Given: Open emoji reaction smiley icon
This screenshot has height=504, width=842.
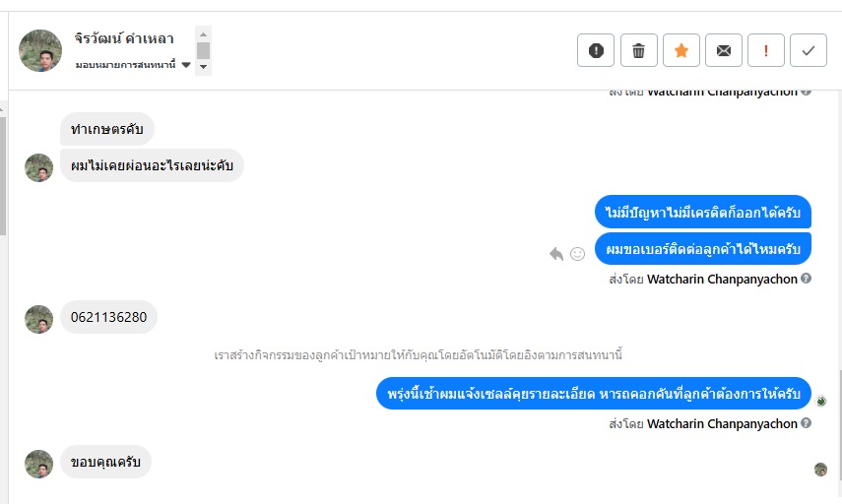Looking at the screenshot, I should tap(578, 254).
